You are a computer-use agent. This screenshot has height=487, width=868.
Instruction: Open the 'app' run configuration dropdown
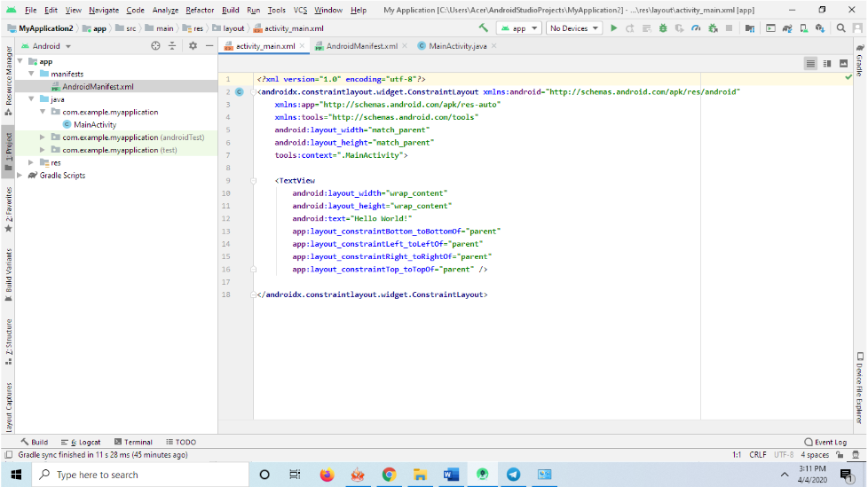click(x=519, y=28)
